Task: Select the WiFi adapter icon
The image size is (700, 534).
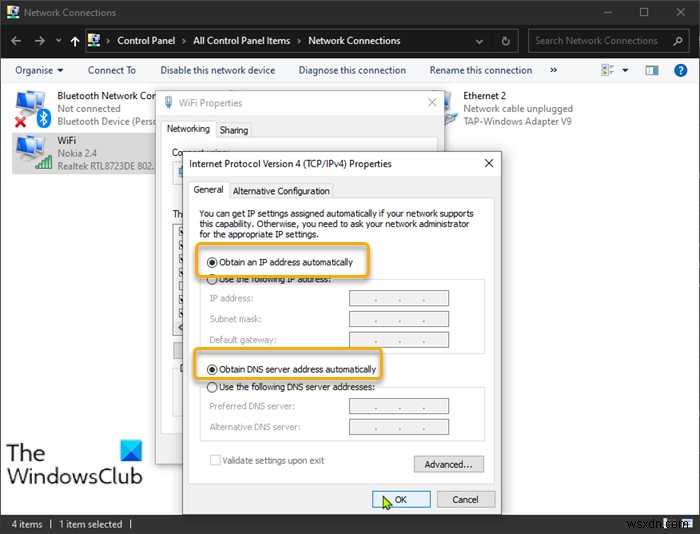Action: tap(34, 153)
